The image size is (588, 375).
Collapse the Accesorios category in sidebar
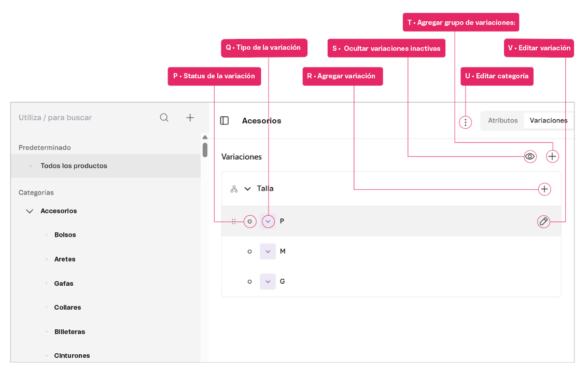coord(30,211)
